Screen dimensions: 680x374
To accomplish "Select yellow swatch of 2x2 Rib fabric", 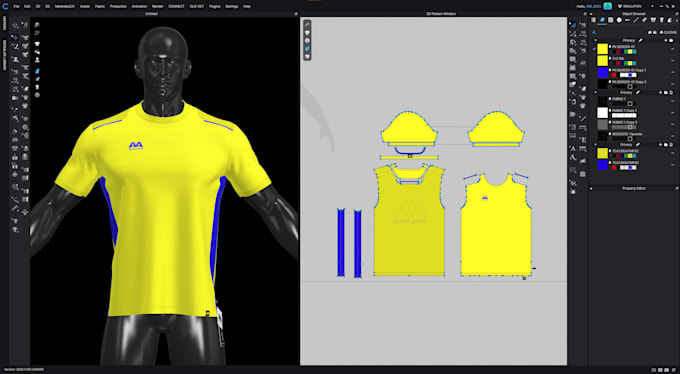I will (602, 60).
